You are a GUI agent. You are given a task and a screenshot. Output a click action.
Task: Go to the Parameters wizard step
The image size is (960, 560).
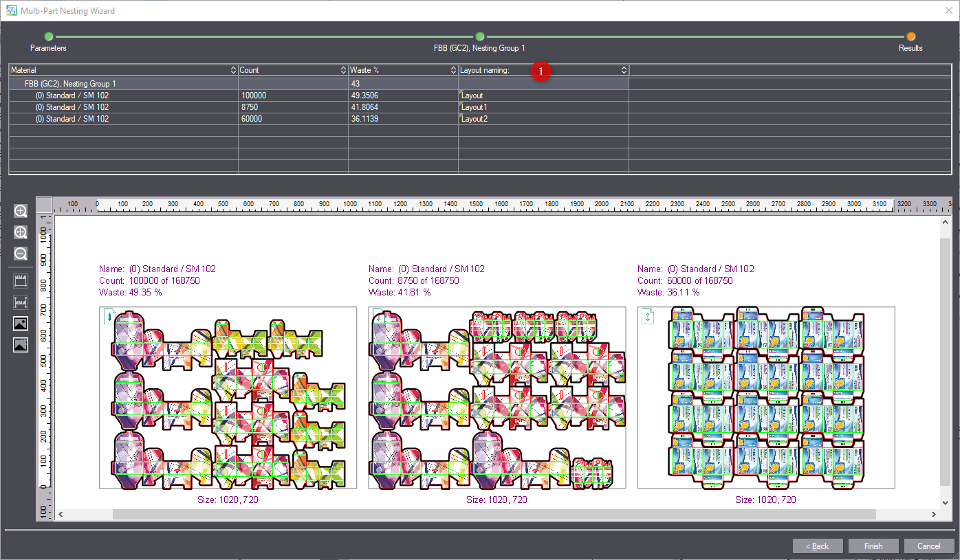tap(48, 36)
